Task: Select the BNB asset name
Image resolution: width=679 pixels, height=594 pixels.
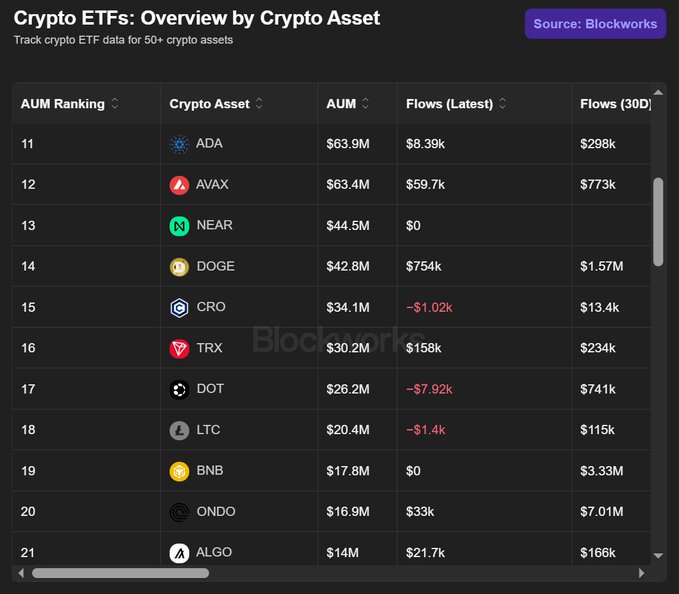Action: [x=210, y=471]
